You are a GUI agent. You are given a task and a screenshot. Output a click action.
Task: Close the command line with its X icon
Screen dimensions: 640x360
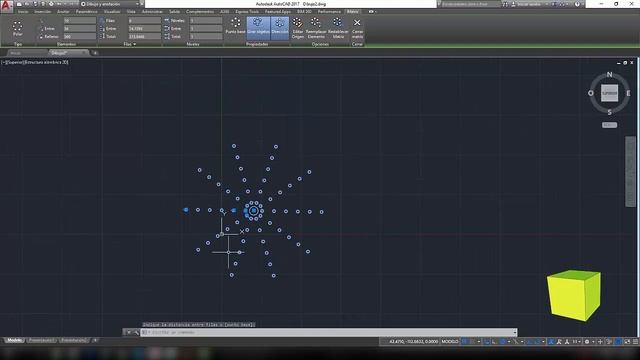pos(128,332)
